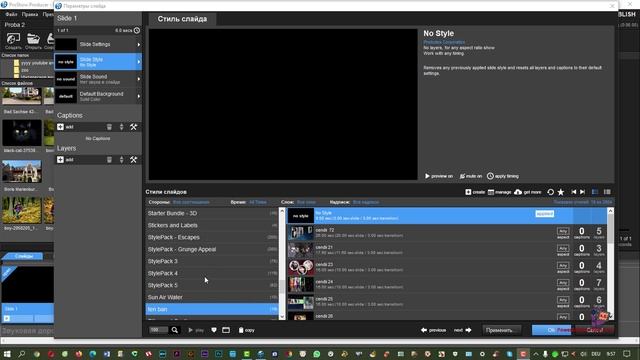Select the Слайды tab in ProShow window
Viewport: 640px width, 360px height.
23,256
